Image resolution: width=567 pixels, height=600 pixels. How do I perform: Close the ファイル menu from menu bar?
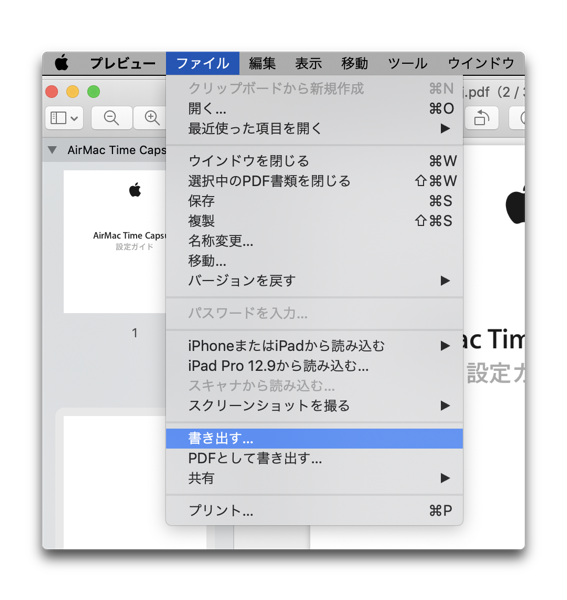pyautogui.click(x=202, y=63)
